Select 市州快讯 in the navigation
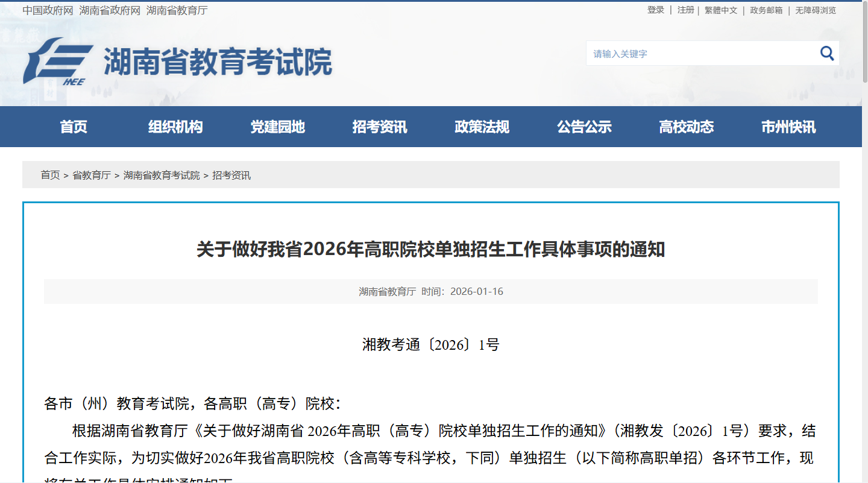868x483 pixels. (x=788, y=127)
